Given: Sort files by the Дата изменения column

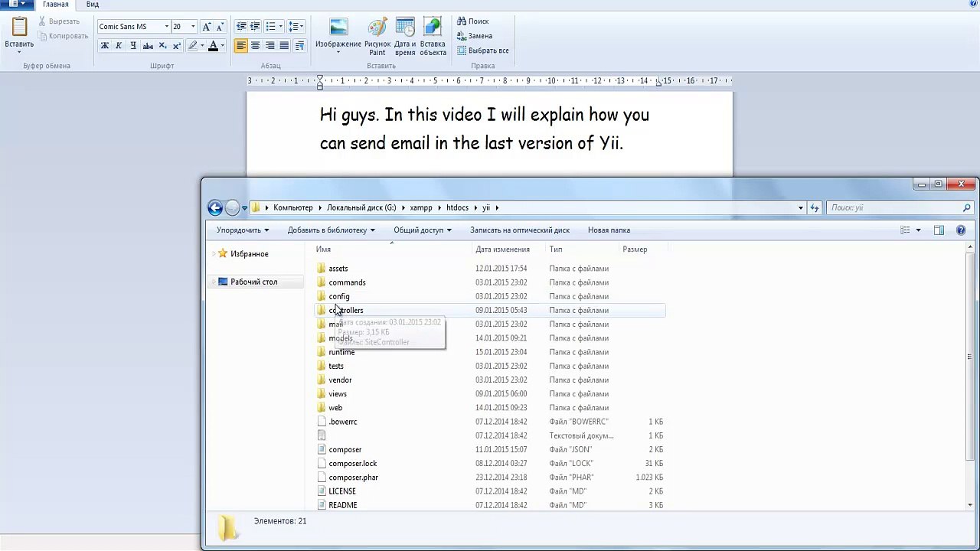Looking at the screenshot, I should click(x=502, y=249).
